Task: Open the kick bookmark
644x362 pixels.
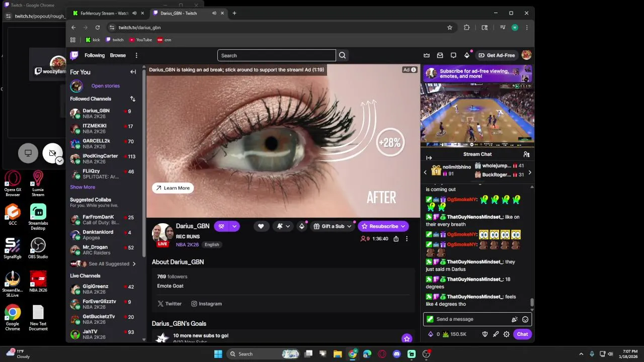Action: 93,40
